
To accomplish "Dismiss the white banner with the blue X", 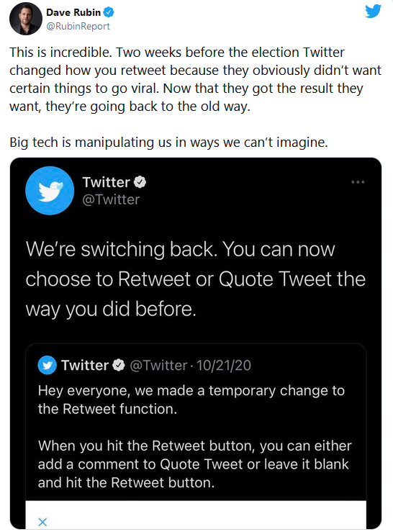I will (42, 522).
